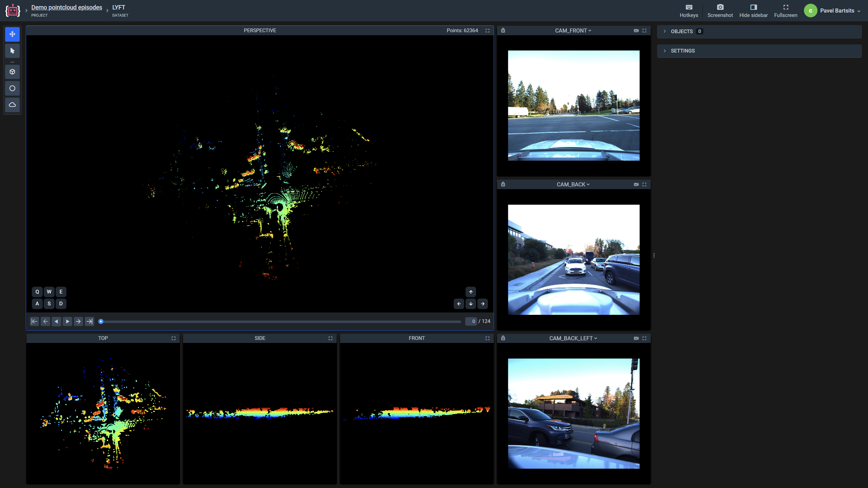Click the video camera icon on CAM_FRONT panel
868x488 pixels.
(x=636, y=30)
